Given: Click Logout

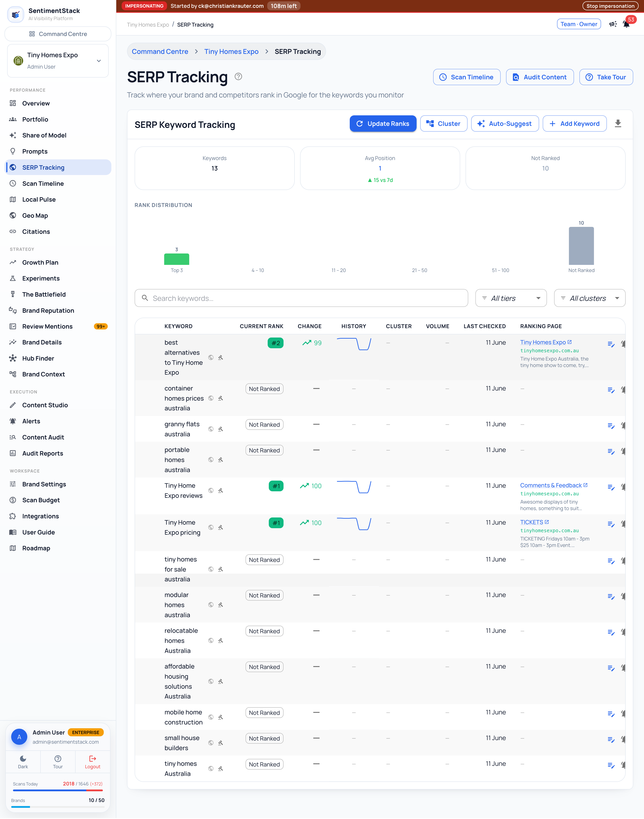Looking at the screenshot, I should (x=92, y=762).
